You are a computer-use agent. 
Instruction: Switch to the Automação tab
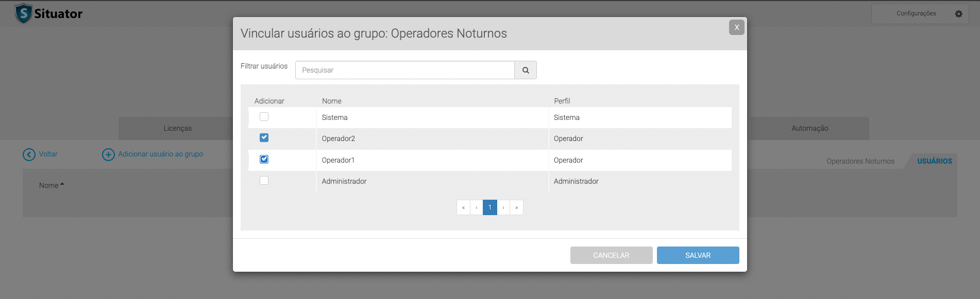pyautogui.click(x=809, y=128)
